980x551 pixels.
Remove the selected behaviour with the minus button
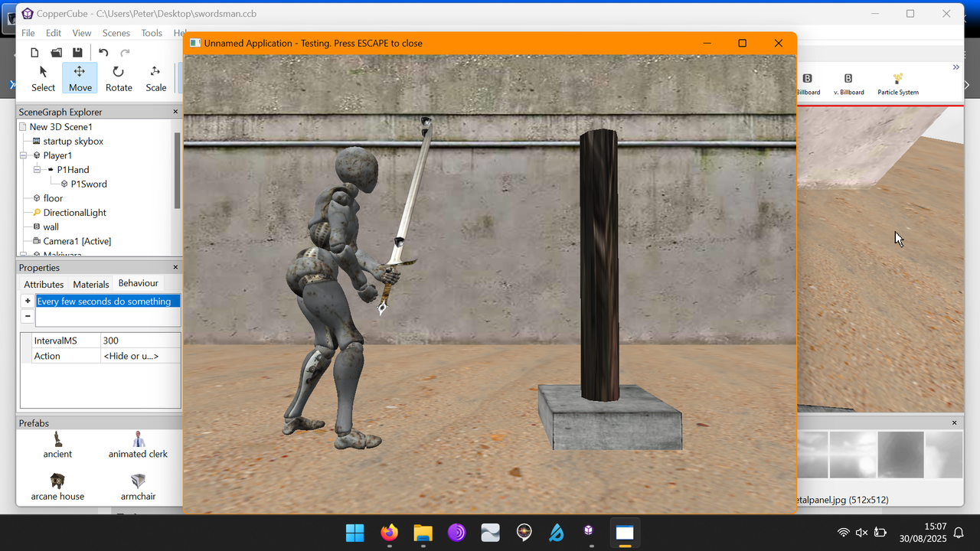pyautogui.click(x=28, y=316)
